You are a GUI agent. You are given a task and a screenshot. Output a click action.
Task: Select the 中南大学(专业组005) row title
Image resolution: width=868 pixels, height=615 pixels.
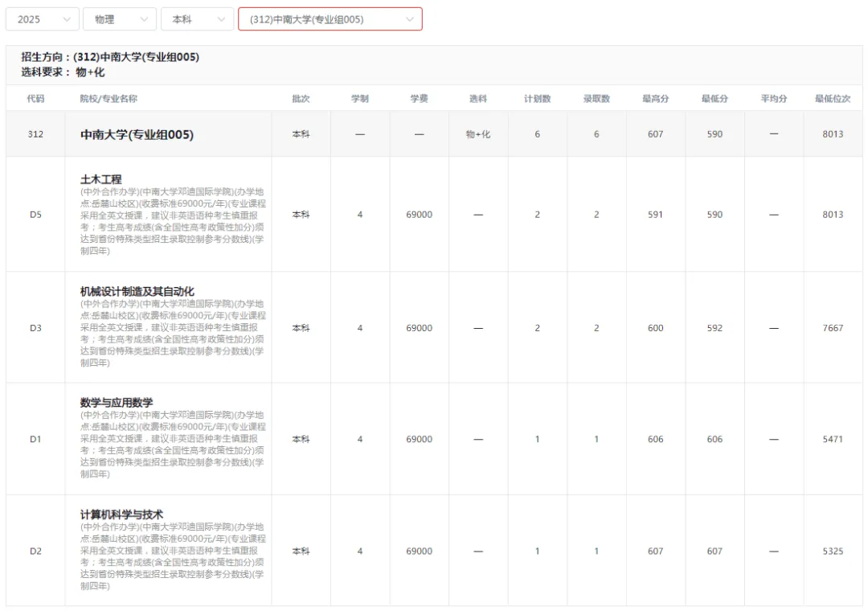point(137,134)
